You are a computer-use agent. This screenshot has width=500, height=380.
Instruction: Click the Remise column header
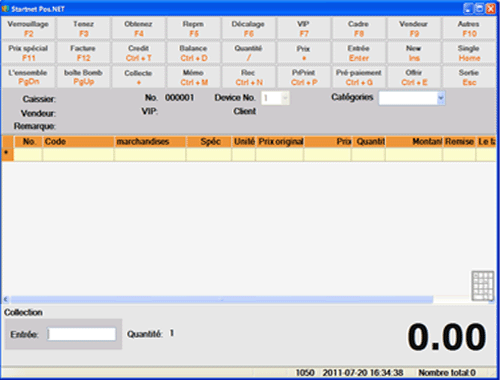coord(459,142)
